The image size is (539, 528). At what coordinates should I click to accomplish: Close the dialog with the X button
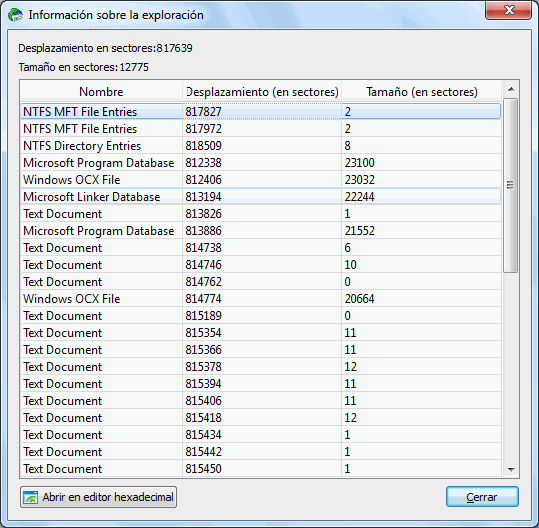[508, 10]
